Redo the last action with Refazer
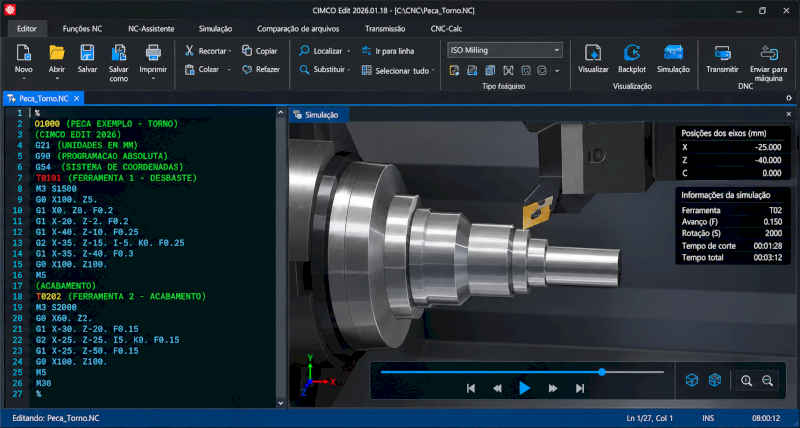 pyautogui.click(x=261, y=69)
